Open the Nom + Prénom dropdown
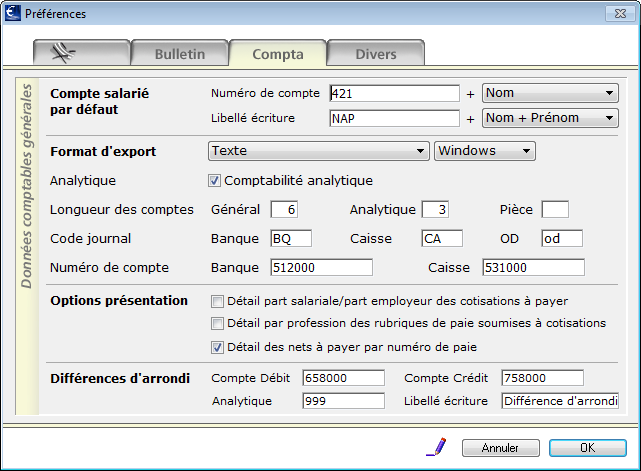This screenshot has height=471, width=641. (550, 118)
